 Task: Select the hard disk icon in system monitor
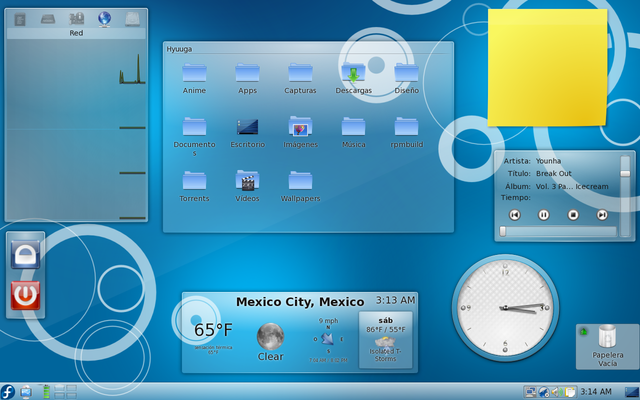click(133, 19)
